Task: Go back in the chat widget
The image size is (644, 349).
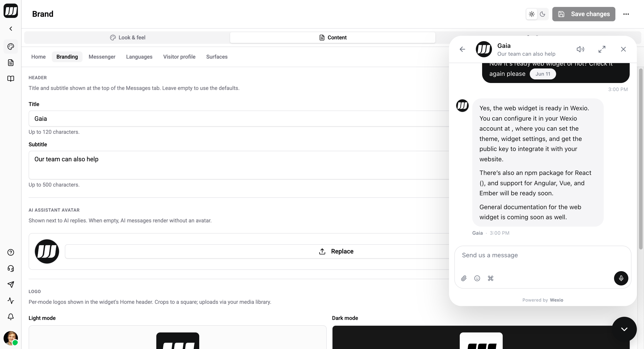Action: (462, 49)
